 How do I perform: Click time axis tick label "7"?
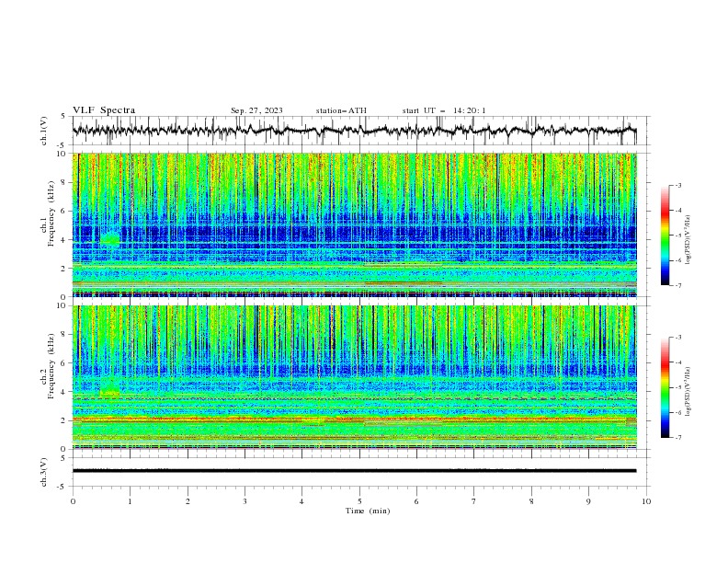click(474, 501)
